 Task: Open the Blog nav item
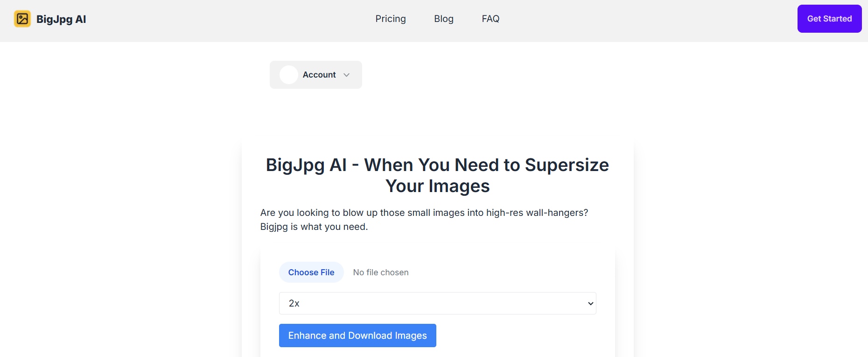444,19
